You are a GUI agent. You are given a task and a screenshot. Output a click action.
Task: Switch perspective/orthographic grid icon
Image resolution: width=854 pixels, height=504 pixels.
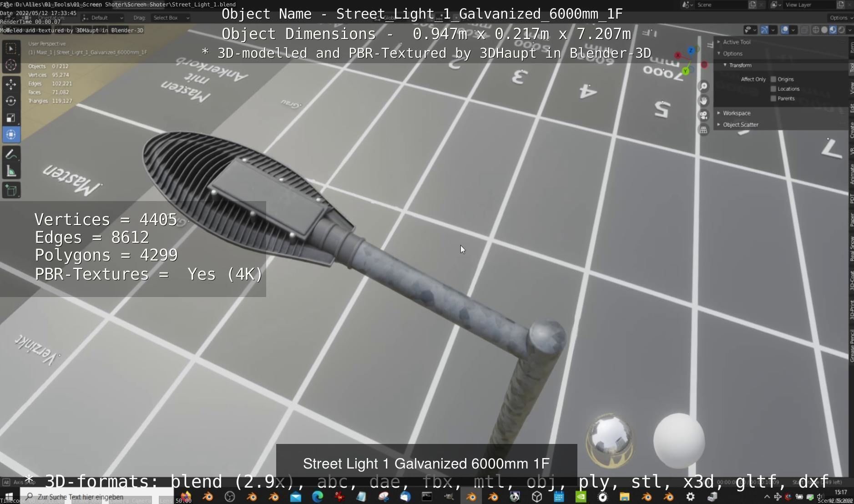[x=704, y=130]
